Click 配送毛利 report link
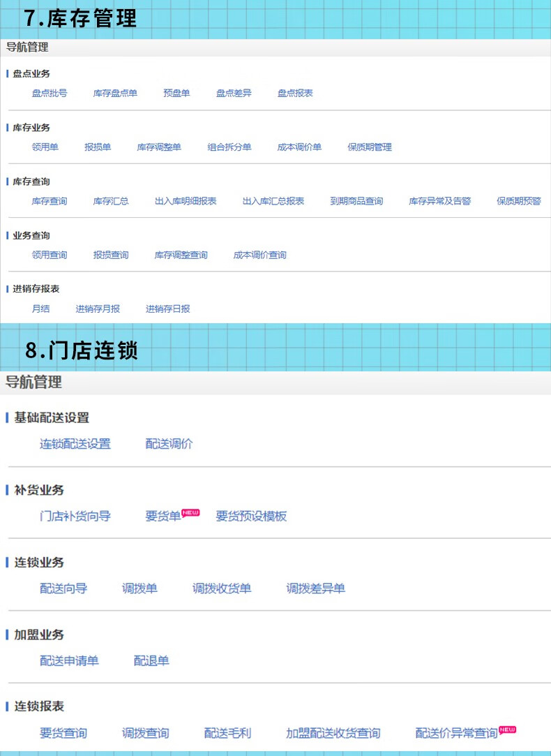 (x=227, y=733)
